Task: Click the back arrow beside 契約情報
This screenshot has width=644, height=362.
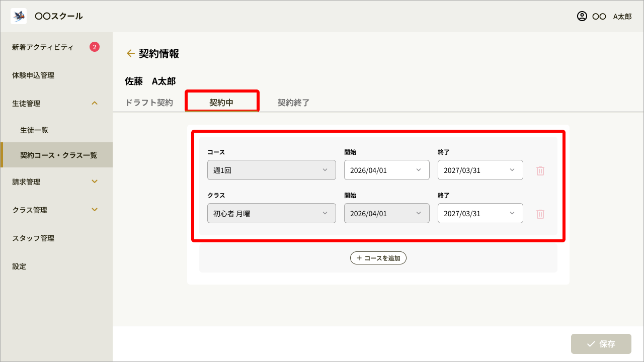Action: point(130,53)
